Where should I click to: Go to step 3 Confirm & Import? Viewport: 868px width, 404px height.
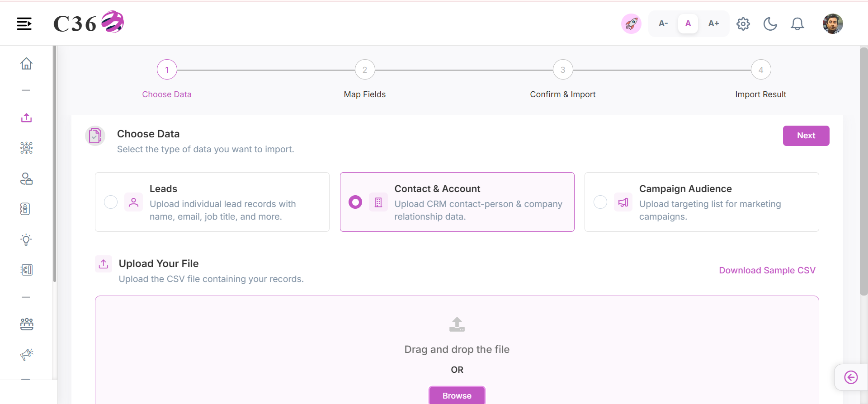click(x=563, y=70)
